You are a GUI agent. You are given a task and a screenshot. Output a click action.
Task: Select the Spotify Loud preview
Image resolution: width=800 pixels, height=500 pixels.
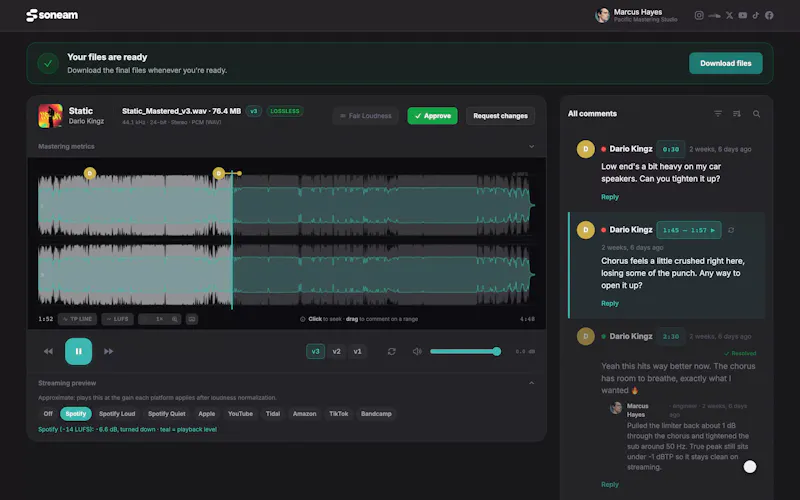click(x=117, y=414)
